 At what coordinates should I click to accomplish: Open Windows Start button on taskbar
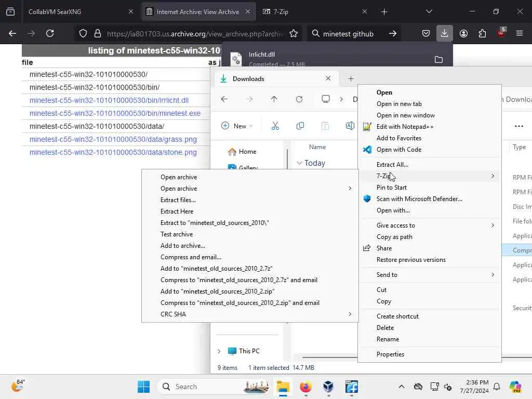coord(143,387)
